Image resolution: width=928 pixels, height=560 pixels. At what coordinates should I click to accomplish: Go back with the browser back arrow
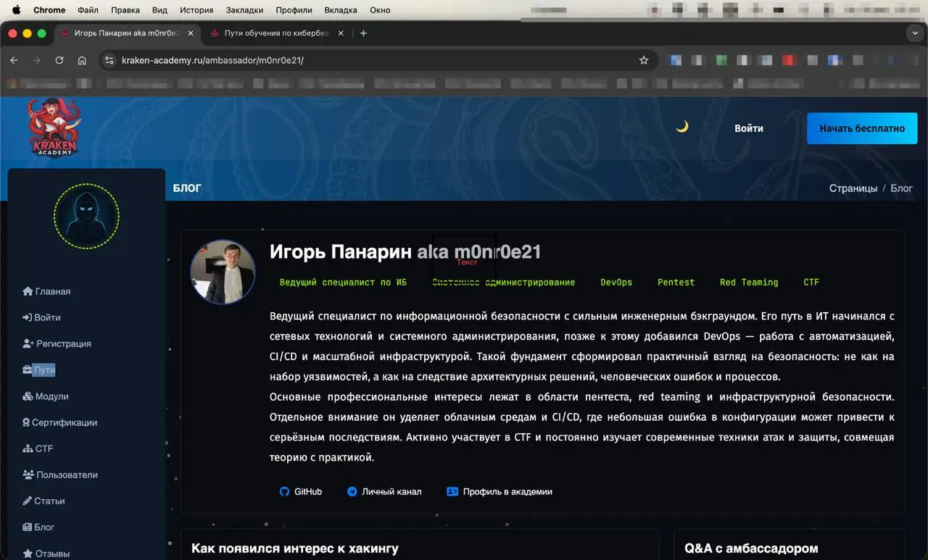(14, 60)
